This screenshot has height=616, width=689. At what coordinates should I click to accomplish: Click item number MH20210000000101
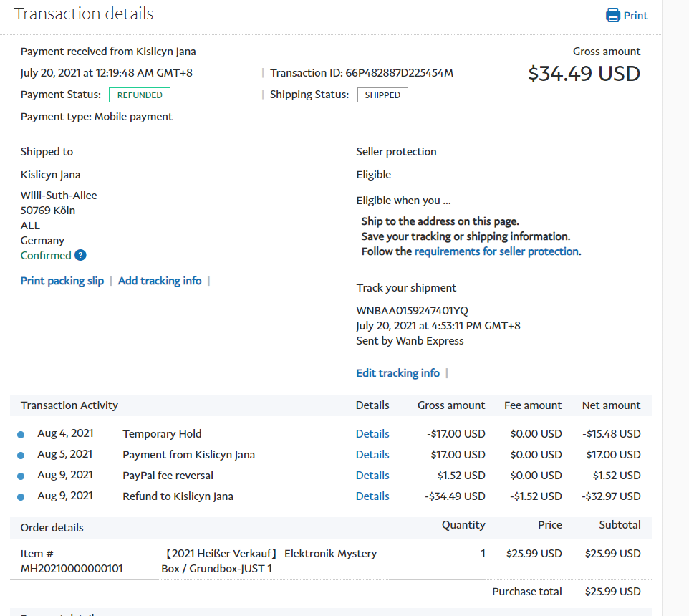pos(72,569)
